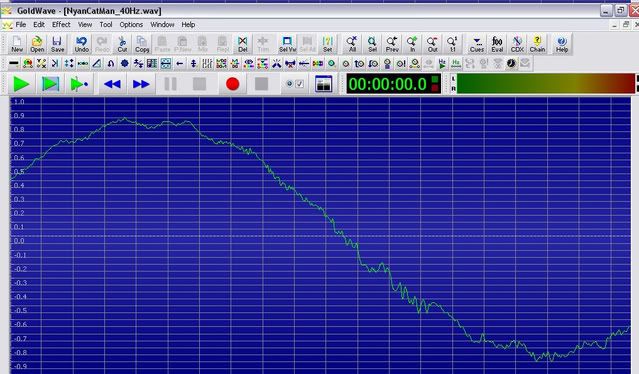This screenshot has height=374, width=639.
Task: Open Help from the toolbar
Action: (x=562, y=44)
